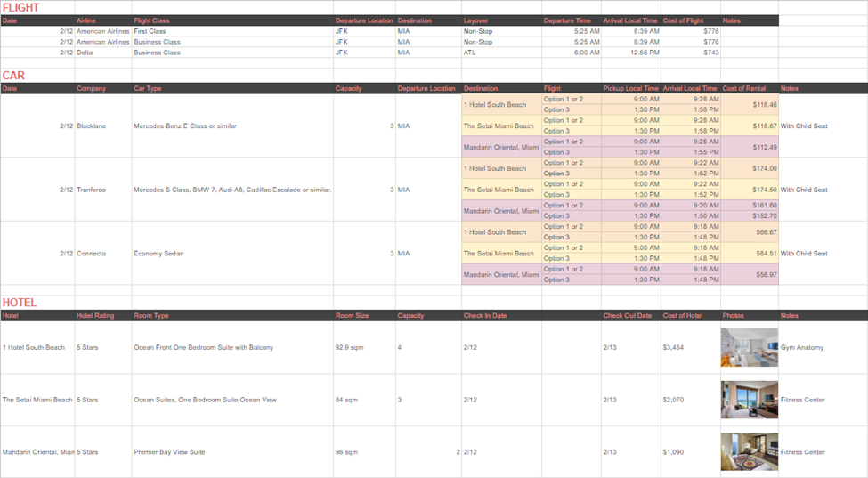Select the $66.67 rental cost cell
The image size is (868, 478).
[x=750, y=232]
